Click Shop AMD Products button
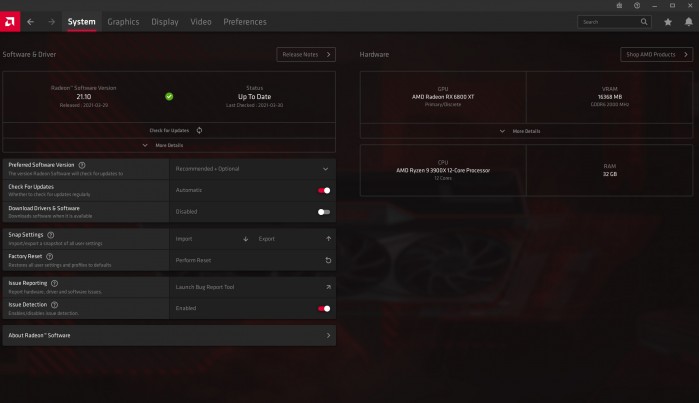 pos(656,54)
